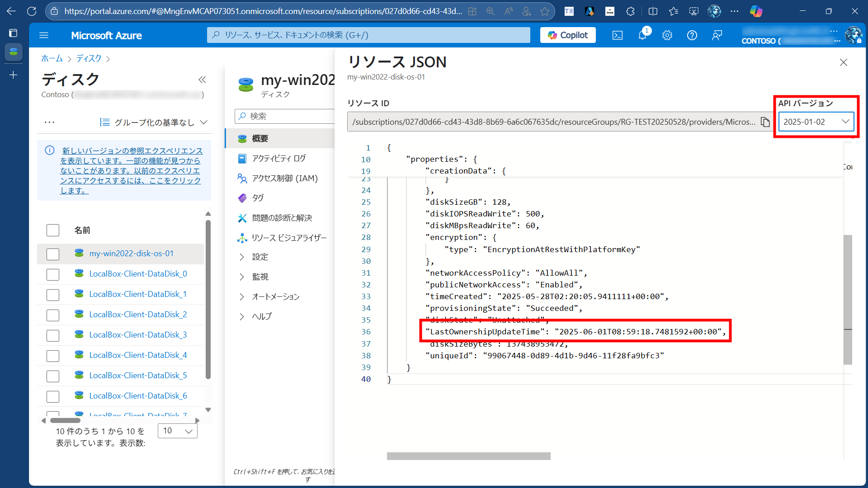Click the help question mark icon
Viewport: 868px width, 488px height.
(692, 35)
